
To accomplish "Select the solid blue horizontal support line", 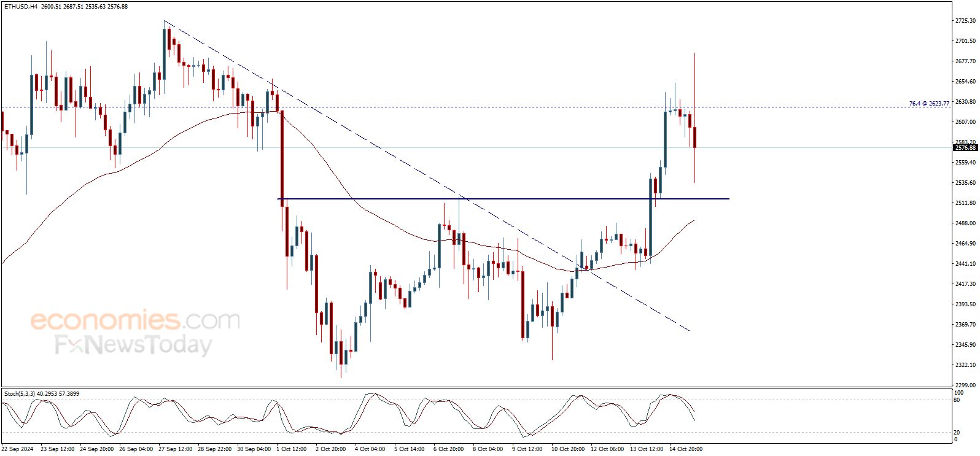I will [504, 199].
